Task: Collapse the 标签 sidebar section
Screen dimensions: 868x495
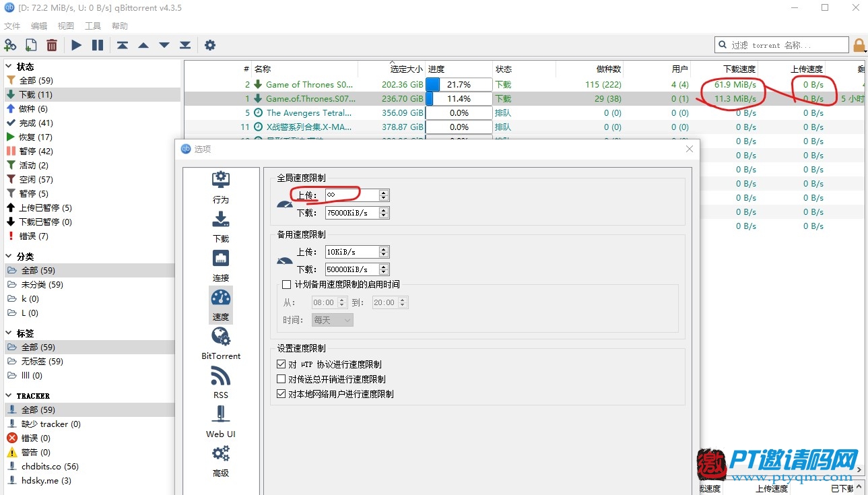Action: [9, 333]
